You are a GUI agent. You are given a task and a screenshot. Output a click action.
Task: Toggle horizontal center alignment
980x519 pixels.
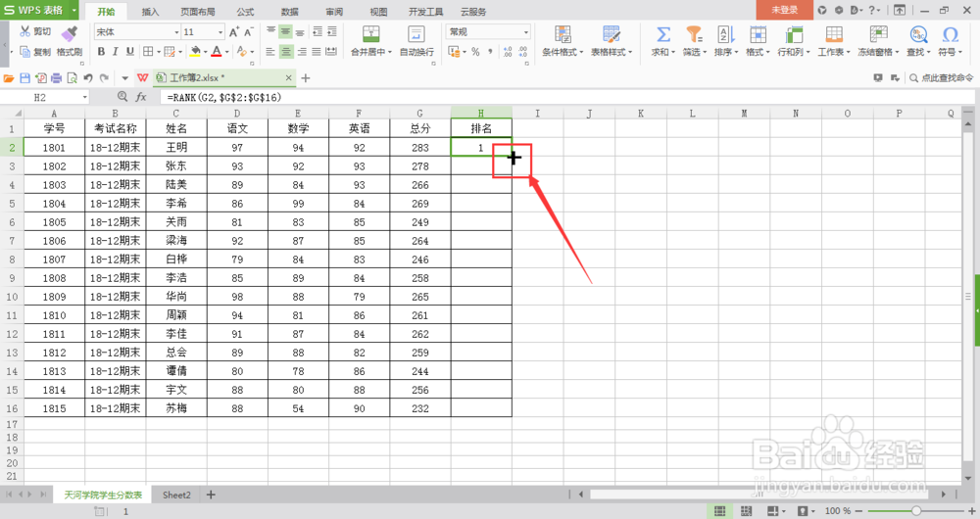click(x=285, y=52)
